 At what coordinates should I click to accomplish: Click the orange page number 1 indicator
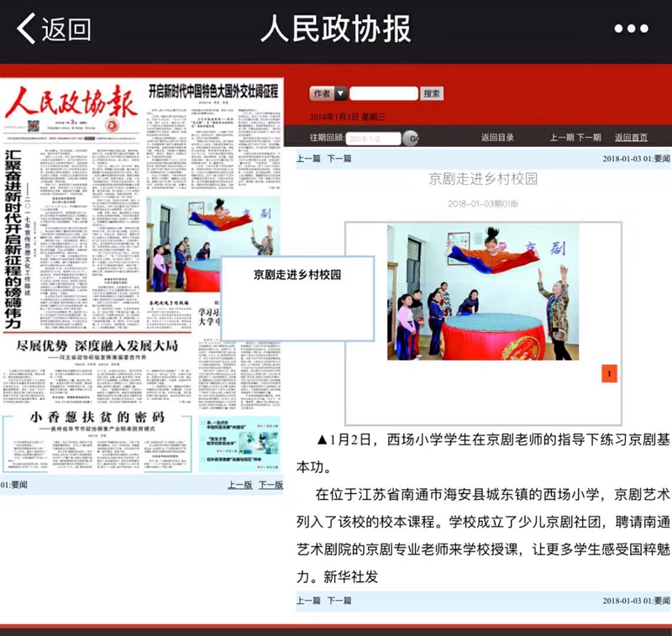pyautogui.click(x=609, y=373)
